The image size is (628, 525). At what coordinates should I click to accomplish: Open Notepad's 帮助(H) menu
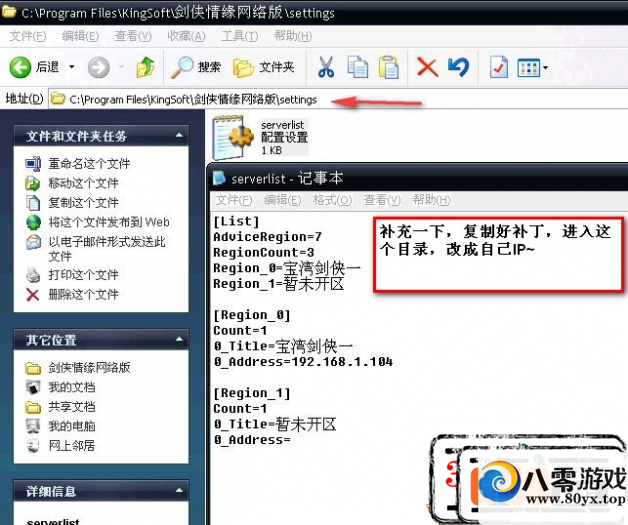[431, 199]
